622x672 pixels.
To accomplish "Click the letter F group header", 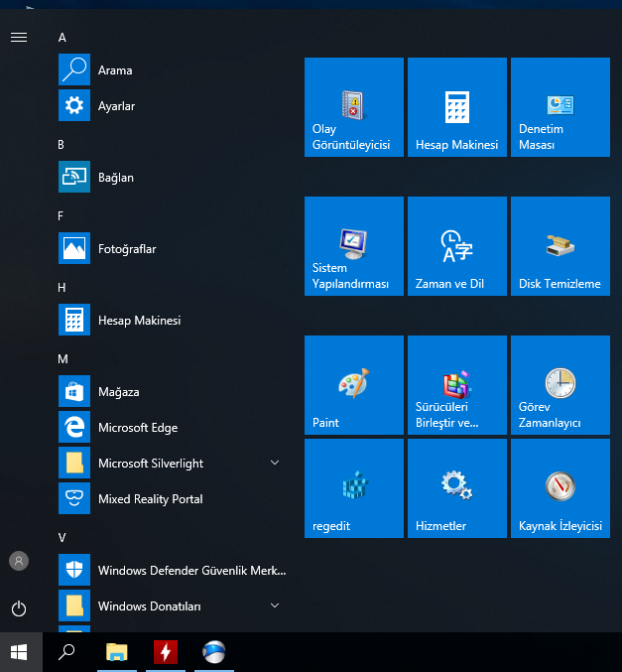I will [x=61, y=216].
